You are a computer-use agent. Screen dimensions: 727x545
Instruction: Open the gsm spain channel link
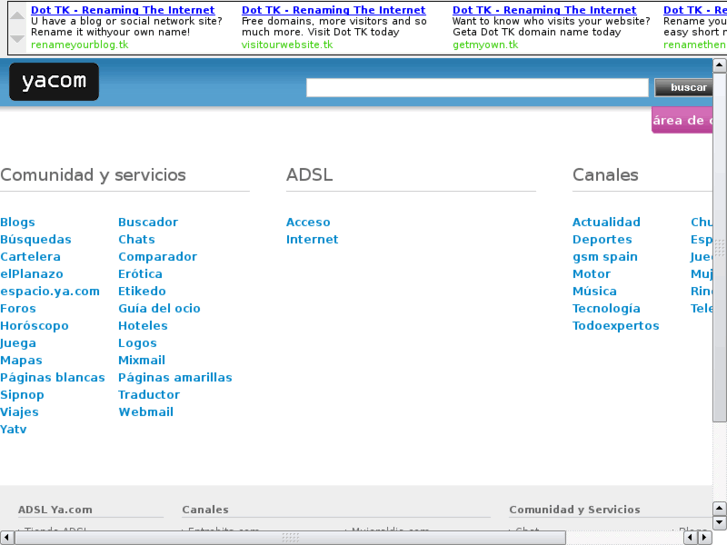pos(605,256)
